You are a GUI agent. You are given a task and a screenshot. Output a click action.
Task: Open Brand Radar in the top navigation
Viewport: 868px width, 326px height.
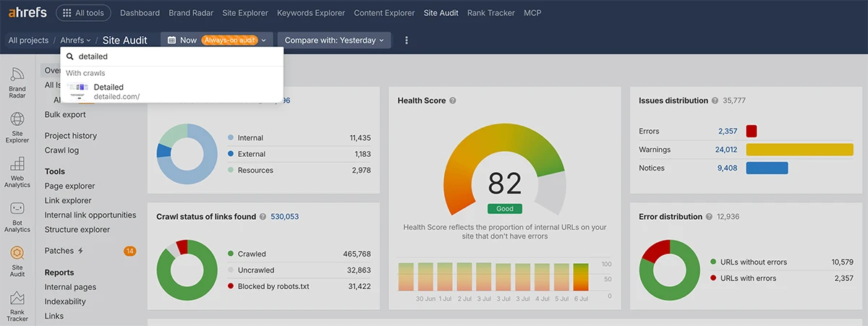(x=190, y=13)
